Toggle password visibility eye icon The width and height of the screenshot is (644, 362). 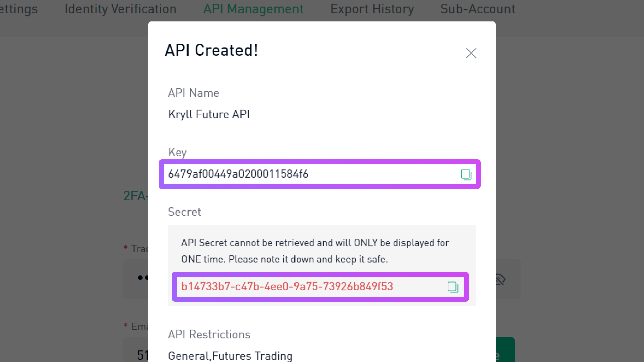(500, 279)
